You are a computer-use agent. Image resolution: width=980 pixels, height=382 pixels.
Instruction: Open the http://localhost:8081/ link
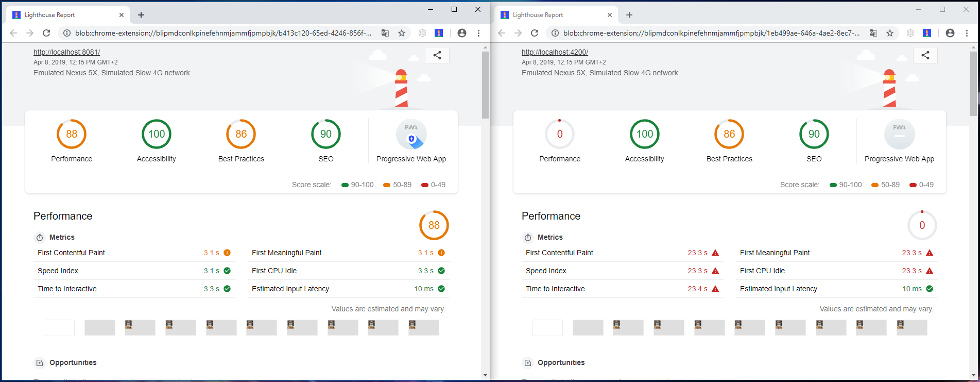tap(66, 52)
